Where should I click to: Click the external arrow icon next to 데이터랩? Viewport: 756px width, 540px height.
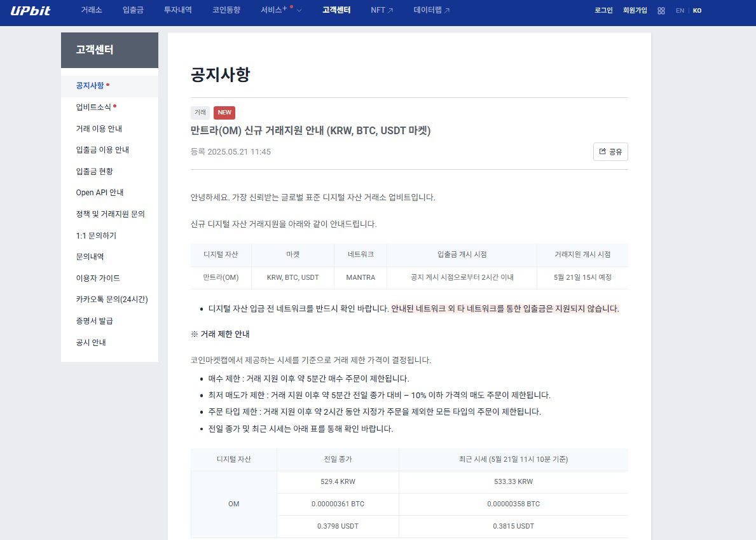pyautogui.click(x=447, y=10)
